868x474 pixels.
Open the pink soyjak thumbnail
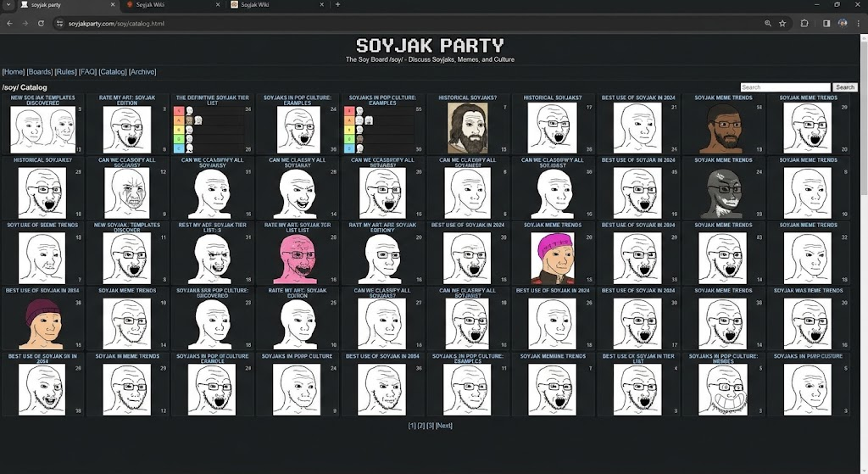(299, 258)
